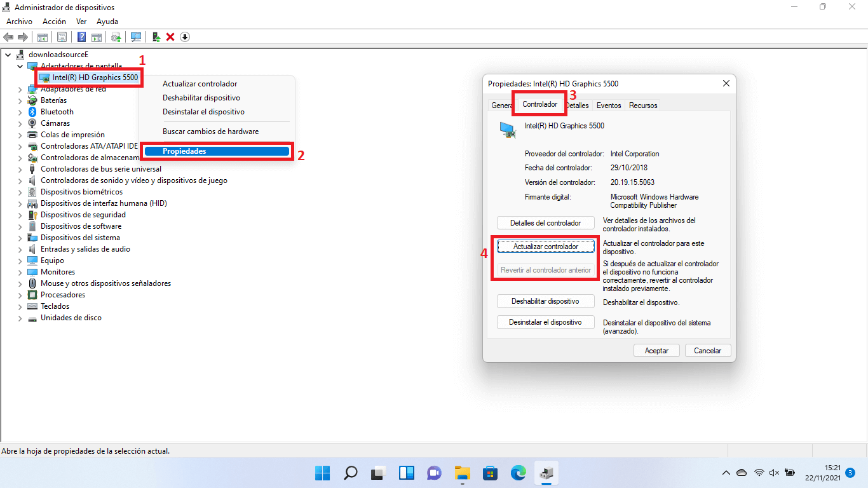
Task: Show hidden system tray icons chevron
Action: (x=726, y=473)
